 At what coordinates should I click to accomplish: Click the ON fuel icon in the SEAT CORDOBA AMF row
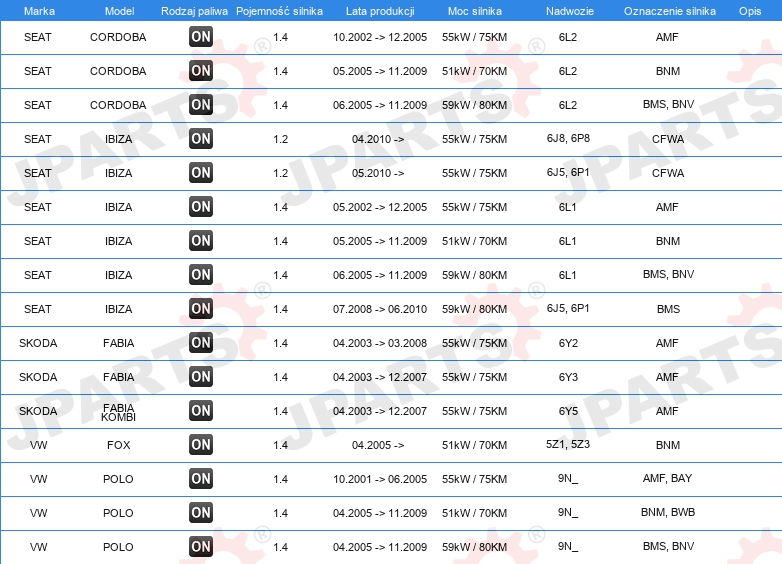pos(201,36)
